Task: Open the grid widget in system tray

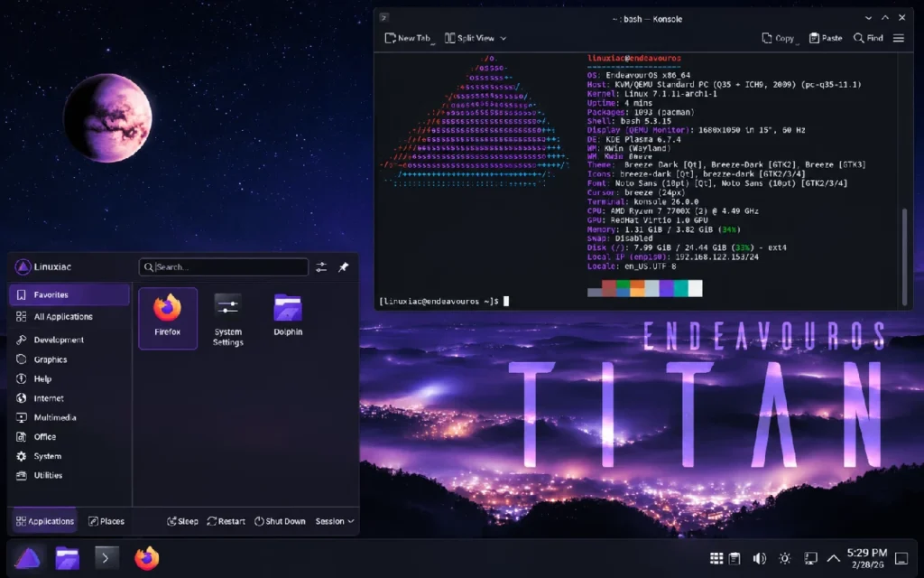Action: [x=716, y=558]
